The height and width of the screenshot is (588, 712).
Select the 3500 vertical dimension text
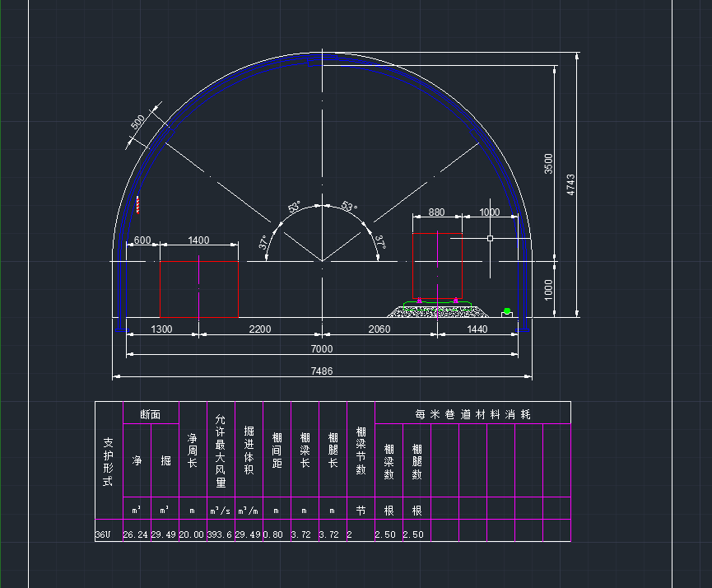point(549,163)
